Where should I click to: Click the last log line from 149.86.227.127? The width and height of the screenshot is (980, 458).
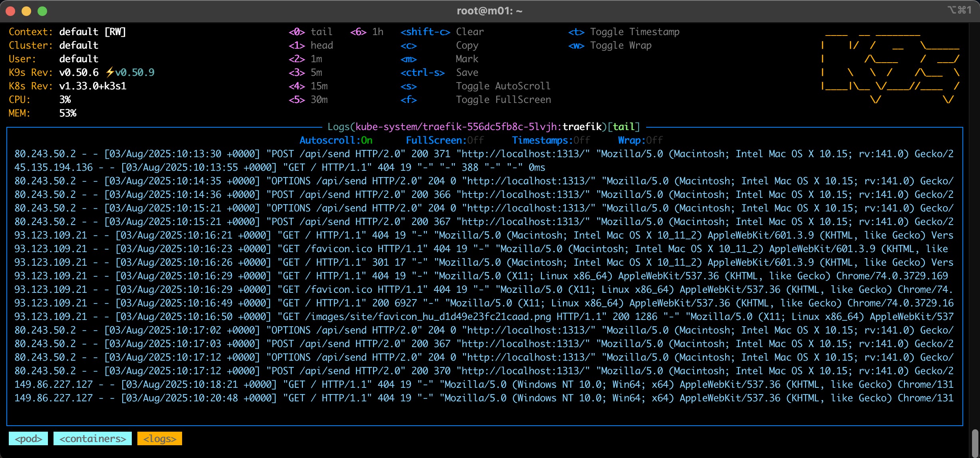pos(483,398)
